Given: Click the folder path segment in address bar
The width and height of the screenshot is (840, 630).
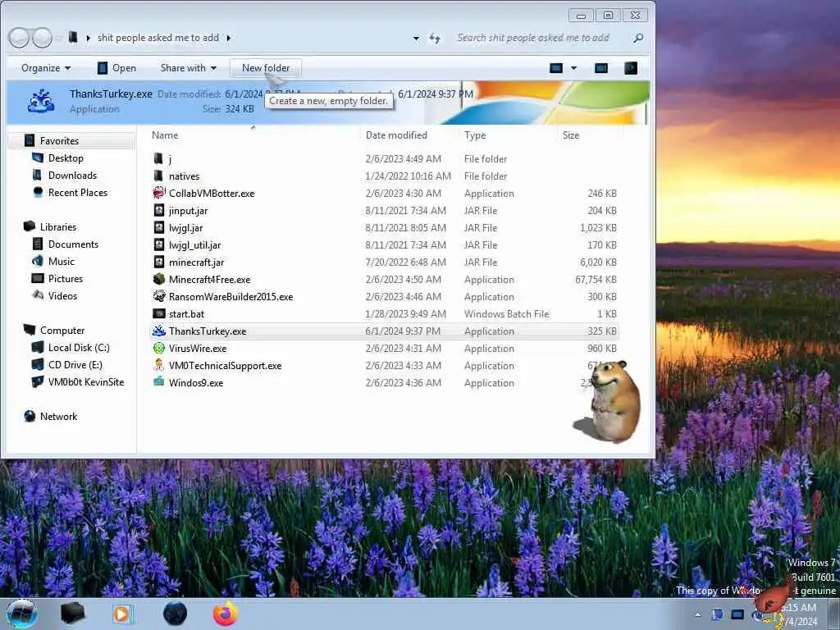Looking at the screenshot, I should 158,38.
